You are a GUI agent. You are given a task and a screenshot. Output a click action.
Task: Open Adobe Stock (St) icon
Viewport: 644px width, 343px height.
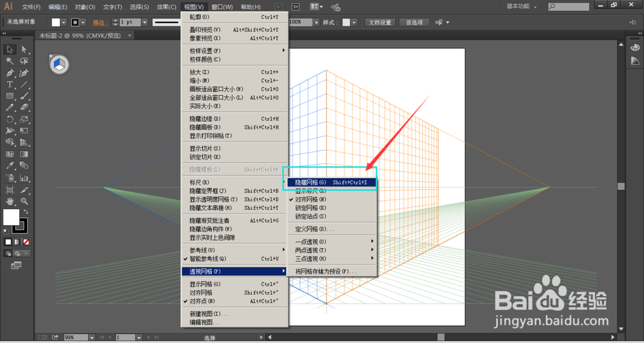click(296, 6)
